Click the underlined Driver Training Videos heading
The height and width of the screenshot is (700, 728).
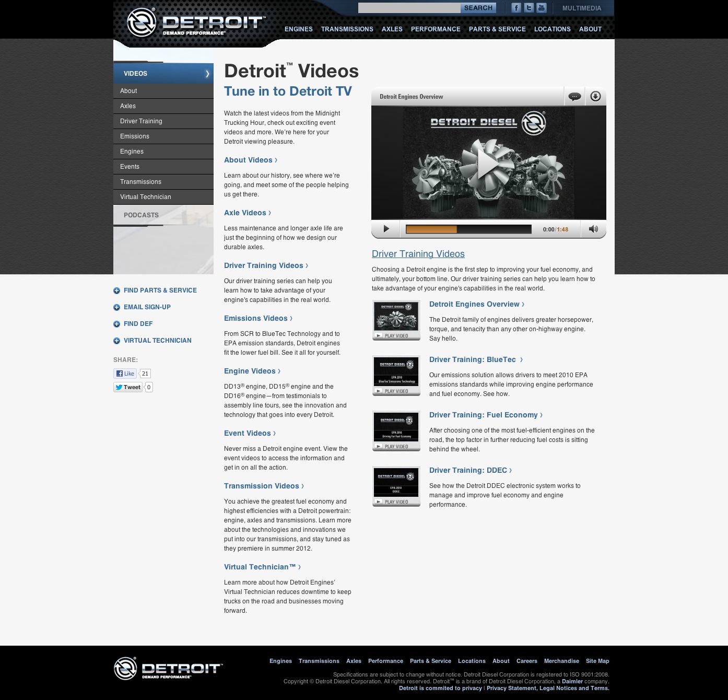[418, 254]
